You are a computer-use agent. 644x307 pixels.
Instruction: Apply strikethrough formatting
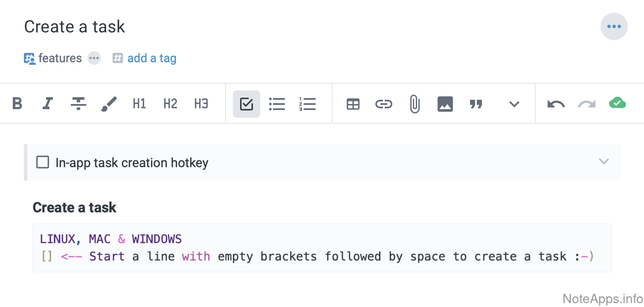click(x=78, y=104)
